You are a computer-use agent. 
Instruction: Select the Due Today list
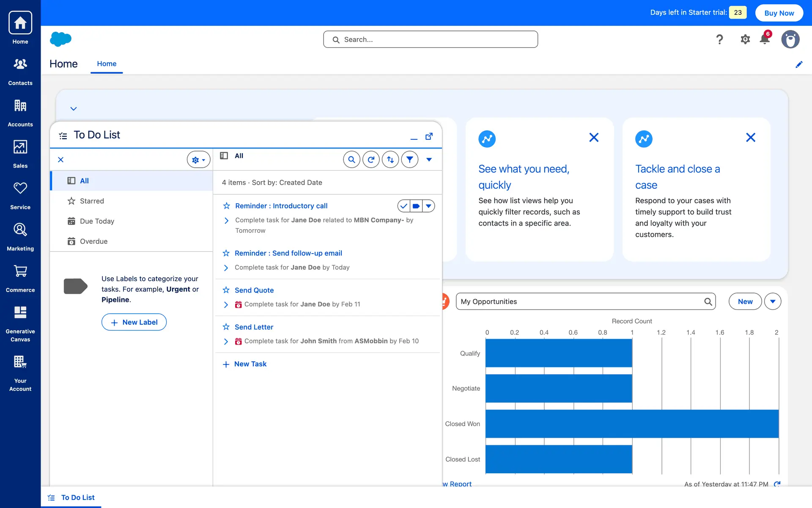click(x=97, y=221)
